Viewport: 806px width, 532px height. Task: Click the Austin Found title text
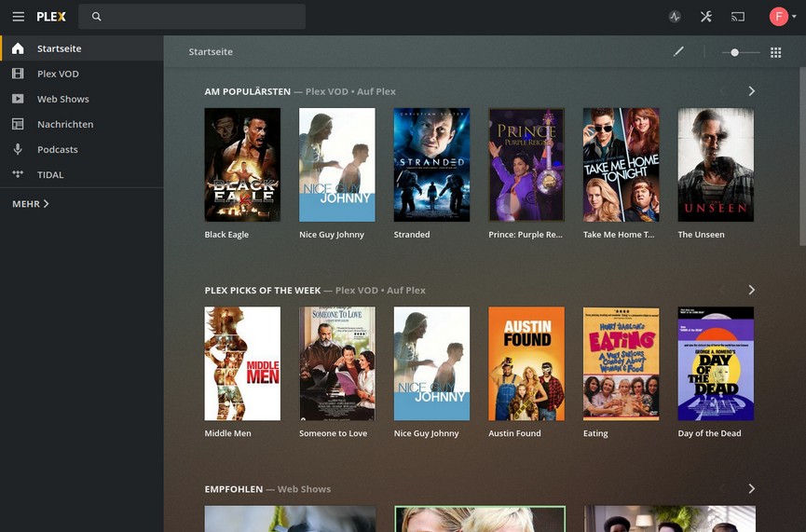pos(514,433)
